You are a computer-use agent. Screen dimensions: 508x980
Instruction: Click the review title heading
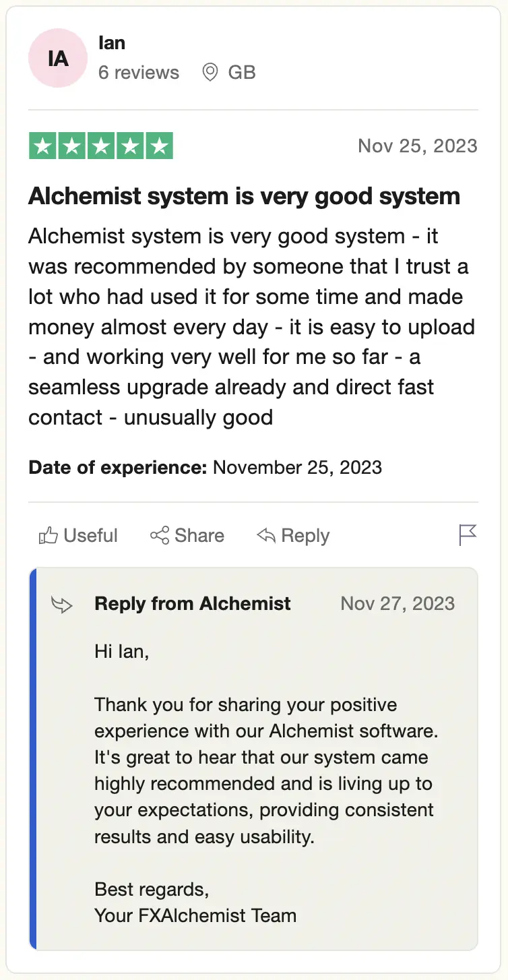[x=244, y=196]
